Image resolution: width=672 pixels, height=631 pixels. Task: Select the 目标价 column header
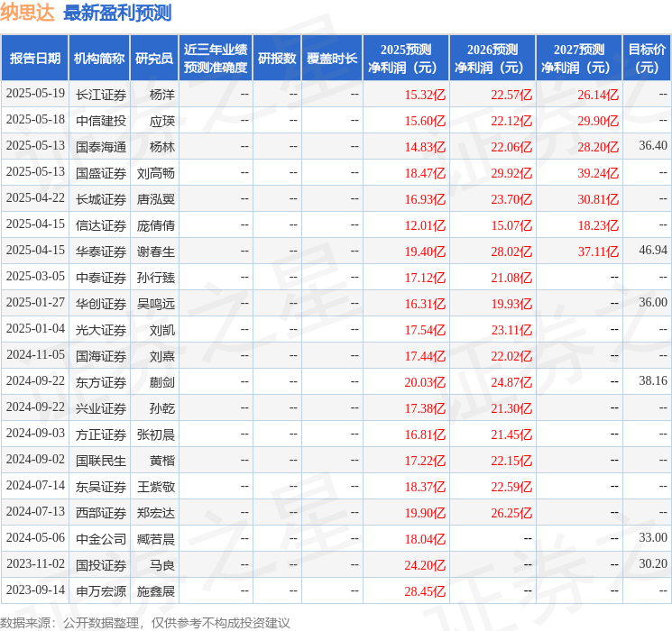pos(647,58)
